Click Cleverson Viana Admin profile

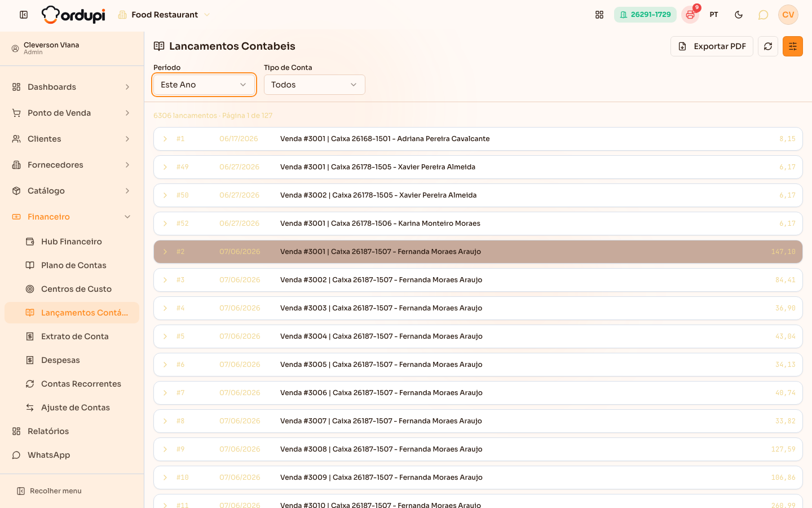(72, 49)
